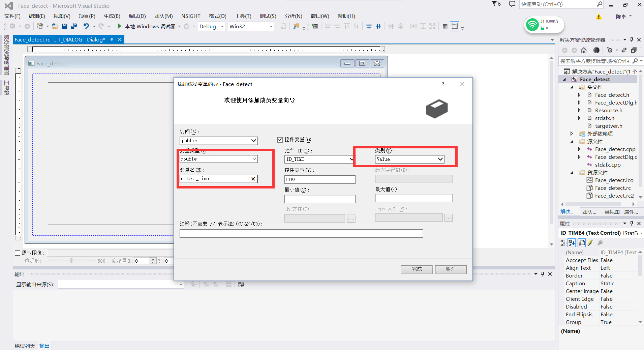This screenshot has height=350, width=644.
Task: Click the 最大值 input field
Action: click(414, 198)
